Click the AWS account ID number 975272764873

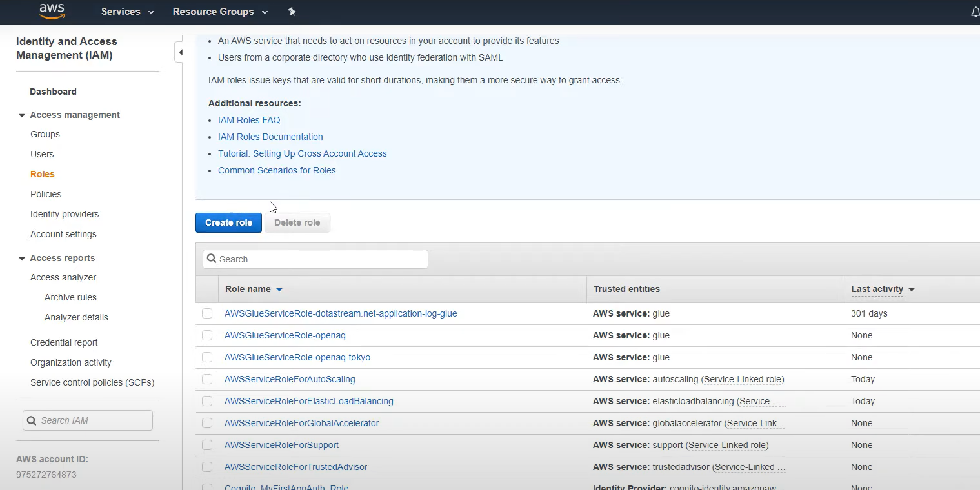pyautogui.click(x=46, y=475)
